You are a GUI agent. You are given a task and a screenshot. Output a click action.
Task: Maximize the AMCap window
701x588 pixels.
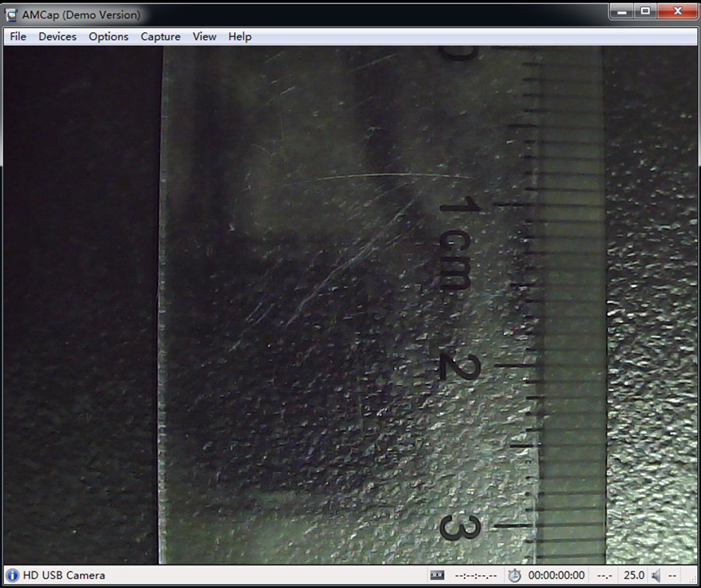point(646,11)
